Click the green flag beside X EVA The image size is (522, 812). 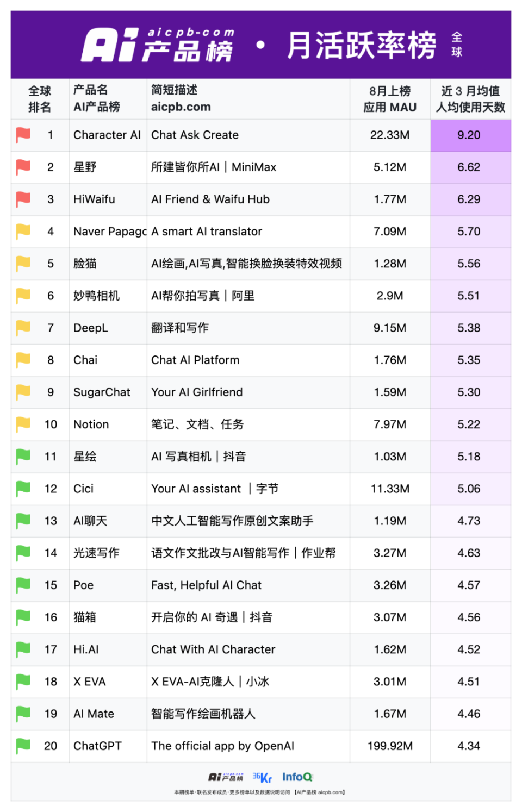tap(22, 682)
